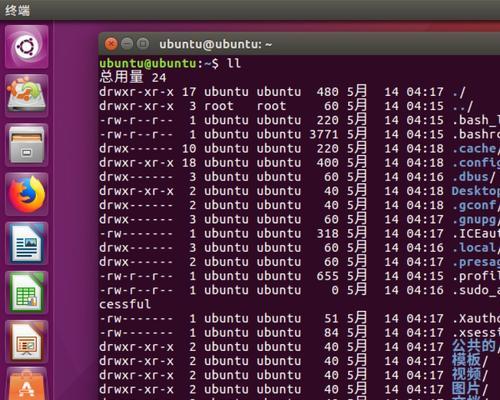Click the 公共的 folder name
Image resolution: width=500 pixels, height=400 pixels.
pos(474,347)
